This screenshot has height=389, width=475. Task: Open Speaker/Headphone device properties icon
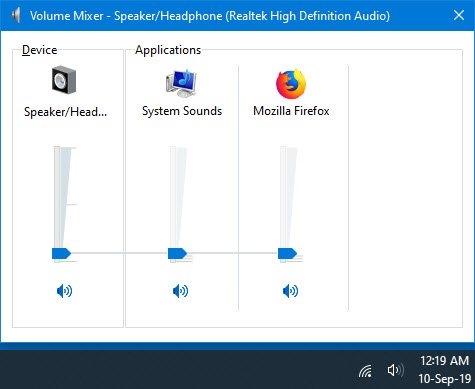(x=64, y=80)
